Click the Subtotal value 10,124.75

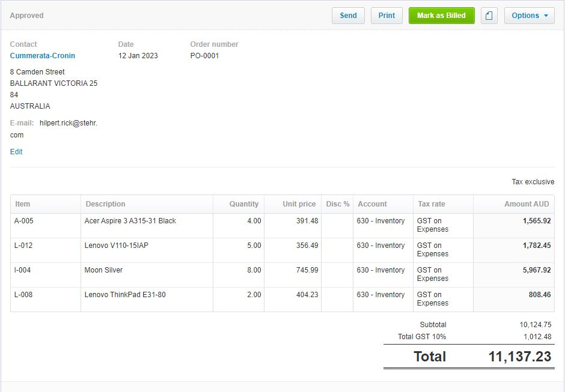pyautogui.click(x=536, y=324)
